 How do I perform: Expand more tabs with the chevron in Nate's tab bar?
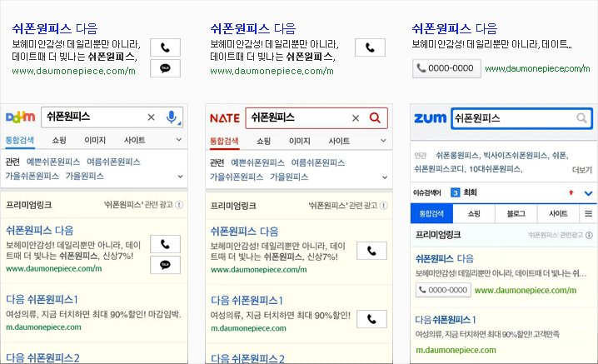[x=383, y=141]
